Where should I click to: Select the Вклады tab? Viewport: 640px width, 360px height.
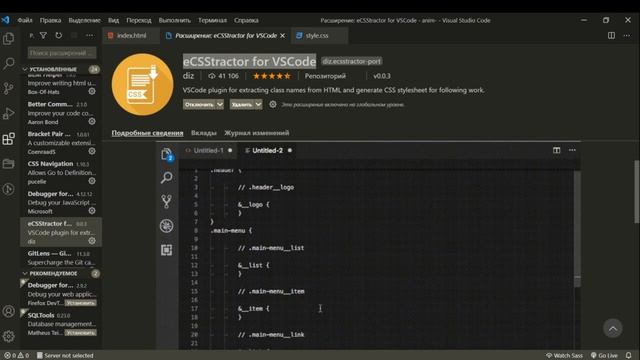click(x=204, y=133)
